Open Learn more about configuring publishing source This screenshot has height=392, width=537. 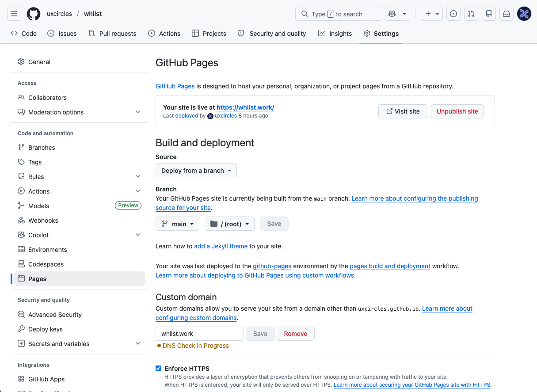(x=415, y=198)
